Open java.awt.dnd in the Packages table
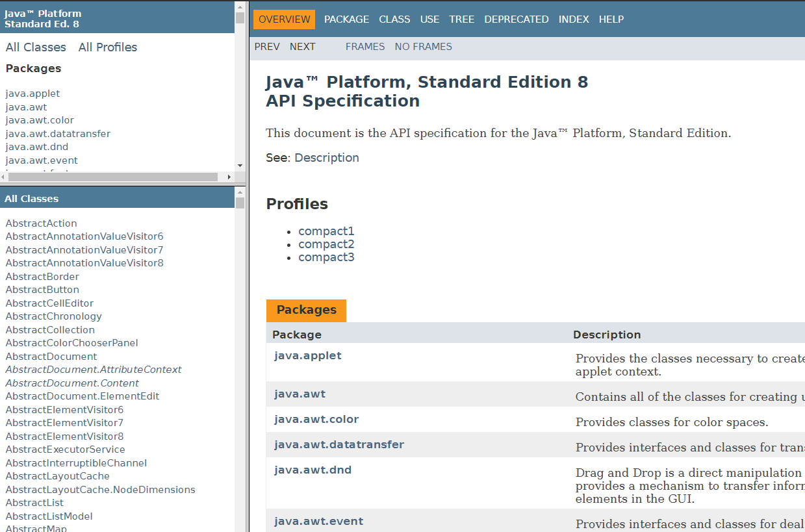Viewport: 805px width, 532px height. coord(313,470)
